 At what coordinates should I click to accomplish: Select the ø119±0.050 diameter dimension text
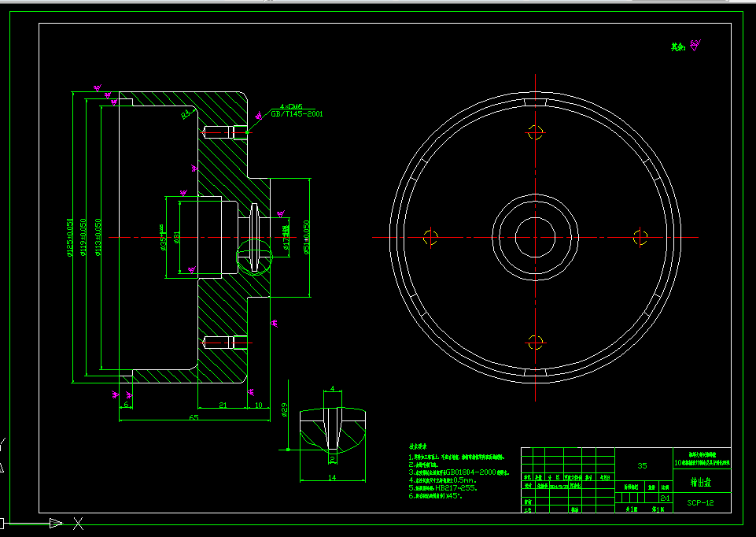coord(83,237)
